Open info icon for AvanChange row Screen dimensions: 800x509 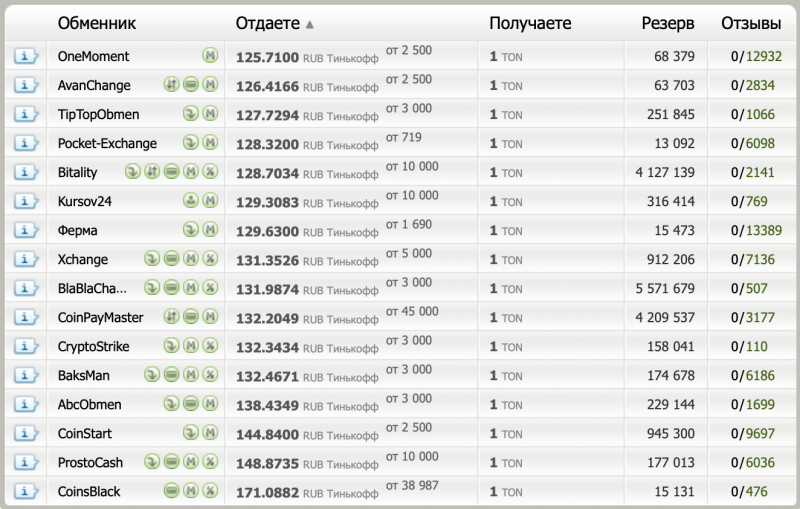pyautogui.click(x=26, y=85)
